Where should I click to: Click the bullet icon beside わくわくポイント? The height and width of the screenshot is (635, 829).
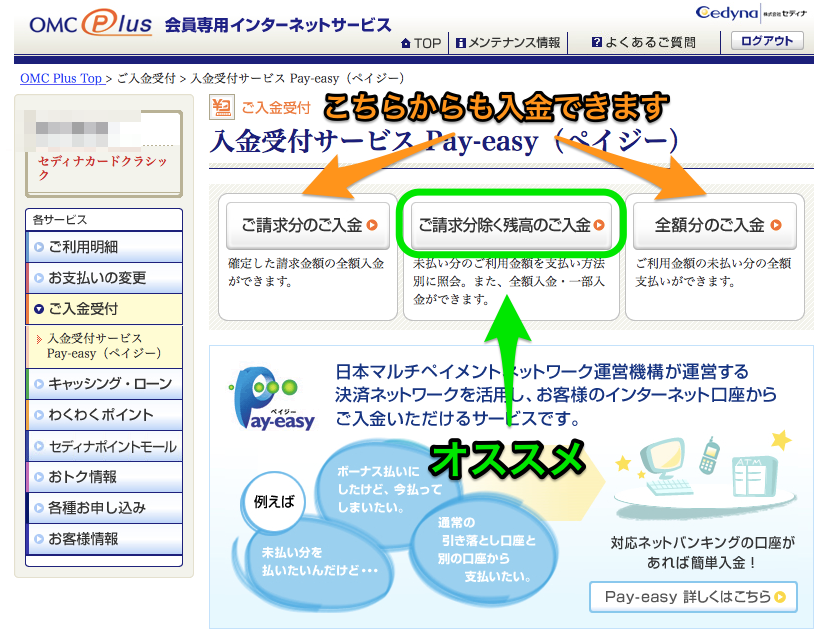coord(39,415)
